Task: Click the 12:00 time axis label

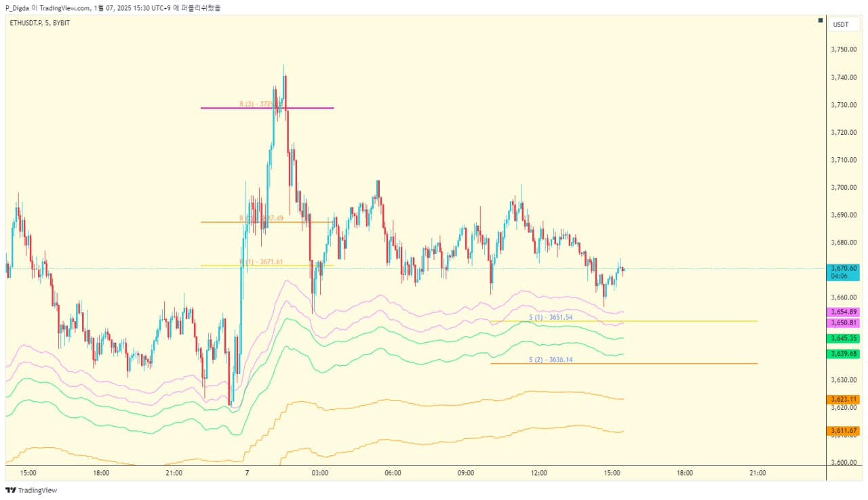Action: coord(539,473)
